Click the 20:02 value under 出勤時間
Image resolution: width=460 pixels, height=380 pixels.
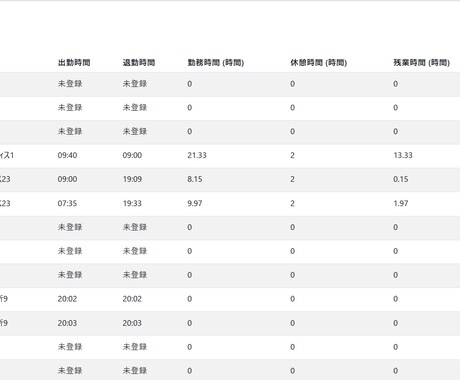click(67, 299)
